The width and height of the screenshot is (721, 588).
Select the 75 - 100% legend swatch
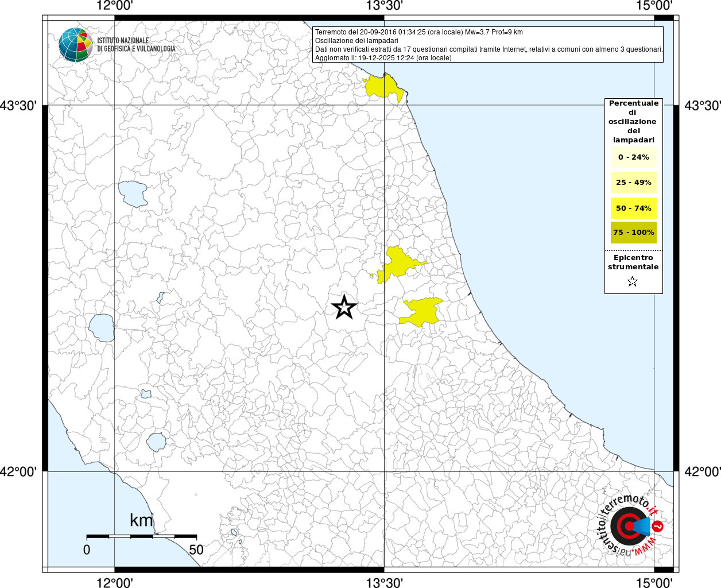(x=634, y=233)
